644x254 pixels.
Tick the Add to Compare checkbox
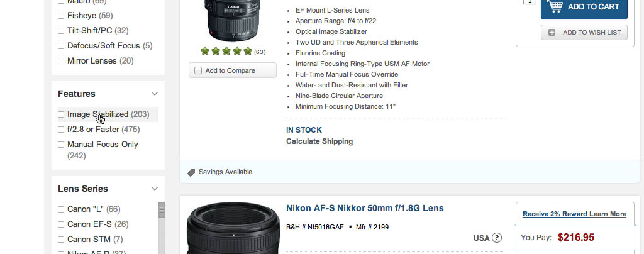pos(198,70)
